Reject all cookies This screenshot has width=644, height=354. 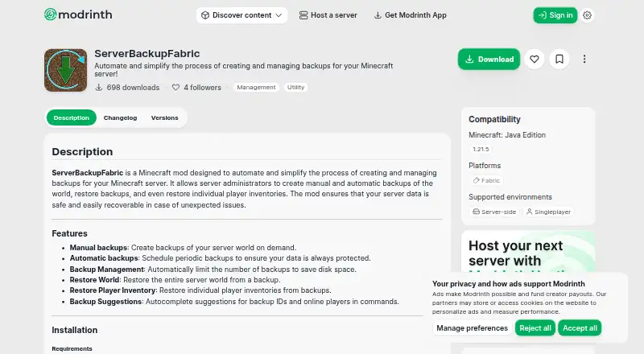point(535,328)
